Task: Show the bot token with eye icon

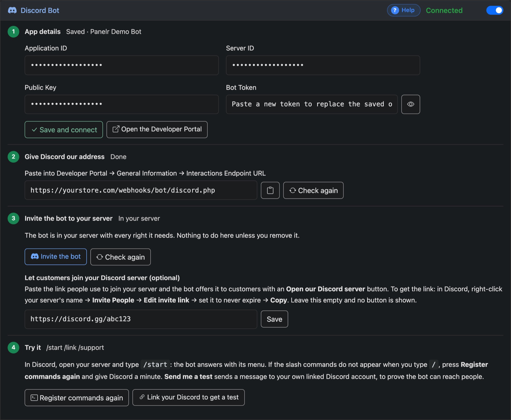Action: pos(411,104)
